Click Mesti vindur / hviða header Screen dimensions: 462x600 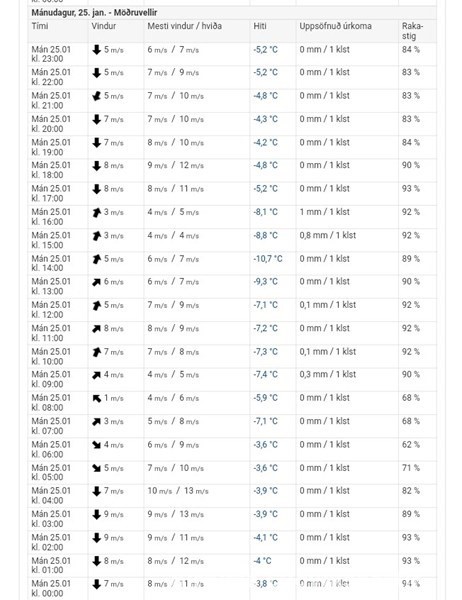pyautogui.click(x=184, y=26)
